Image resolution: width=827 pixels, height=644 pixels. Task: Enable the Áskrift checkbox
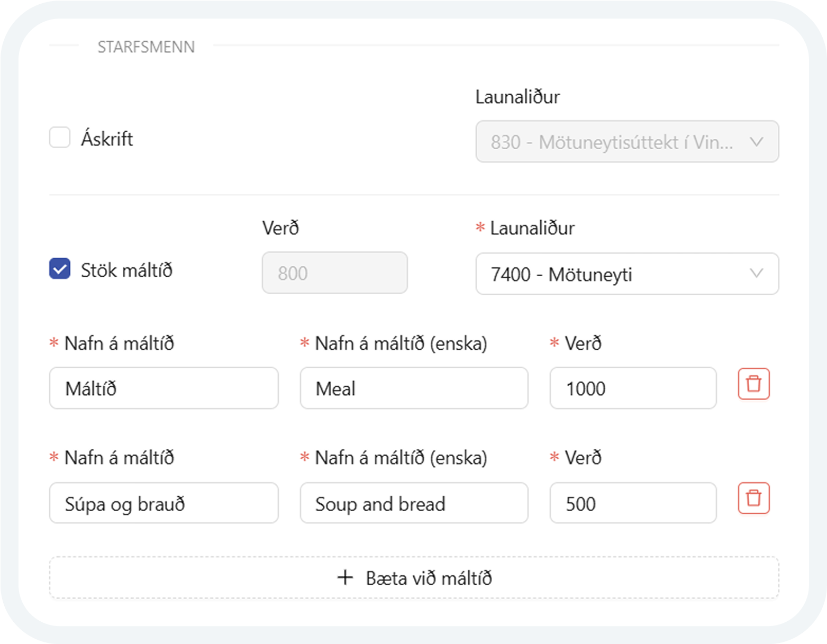(60, 138)
